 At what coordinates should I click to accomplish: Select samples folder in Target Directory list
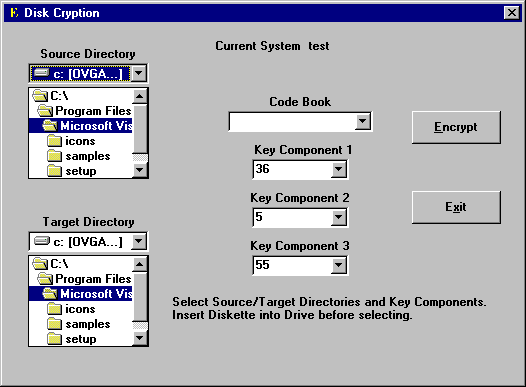[81, 324]
